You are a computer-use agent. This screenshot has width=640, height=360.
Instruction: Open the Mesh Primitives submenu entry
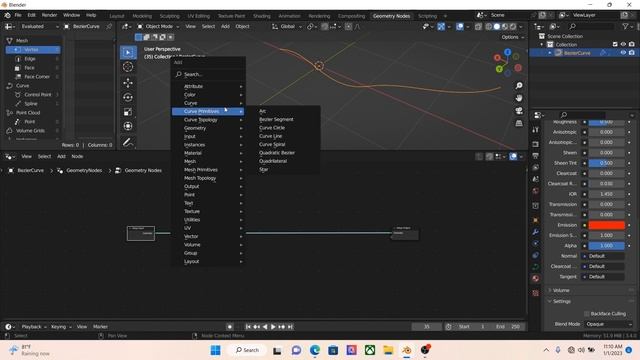coord(208,170)
